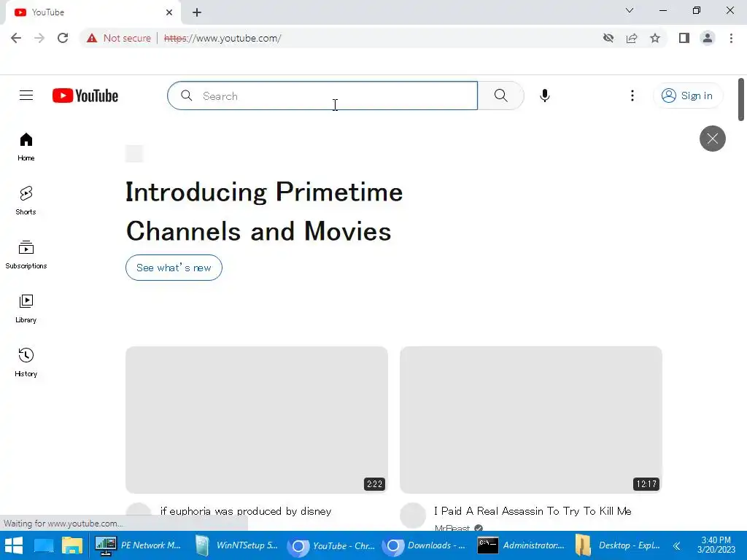Screen dimensions: 747x560
Task: Click the YouTube logo
Action: [85, 96]
